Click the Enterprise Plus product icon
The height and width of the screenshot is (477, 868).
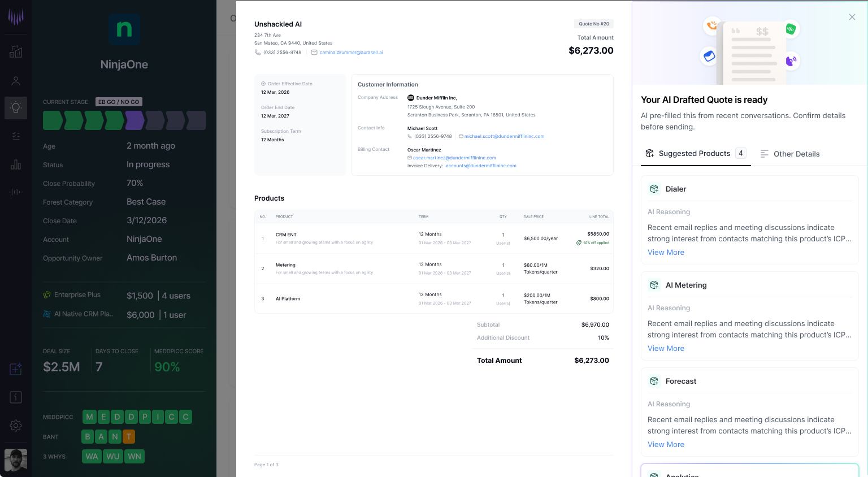(x=47, y=294)
